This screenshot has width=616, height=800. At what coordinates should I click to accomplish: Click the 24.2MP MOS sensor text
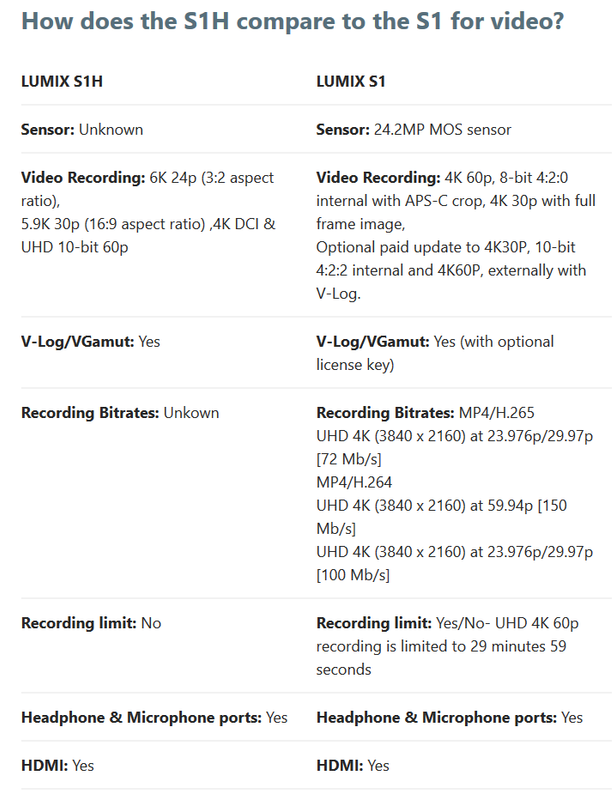coord(442,130)
